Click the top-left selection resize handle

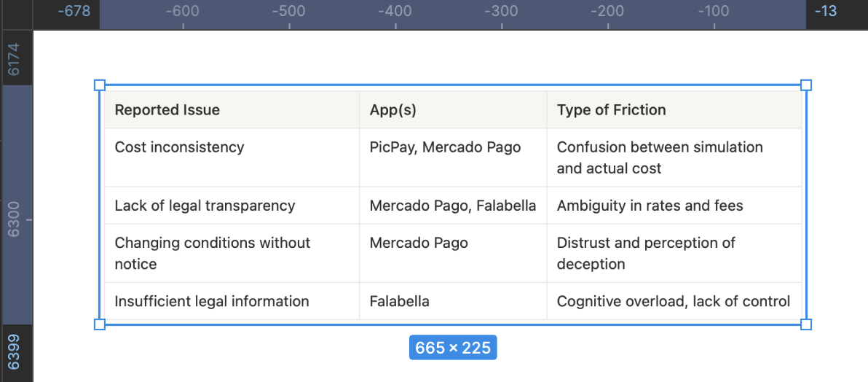[100, 85]
